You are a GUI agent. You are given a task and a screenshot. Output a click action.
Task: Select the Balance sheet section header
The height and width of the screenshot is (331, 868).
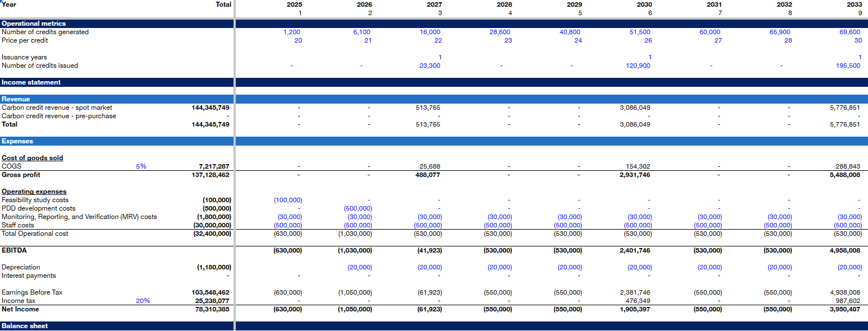tap(25, 326)
